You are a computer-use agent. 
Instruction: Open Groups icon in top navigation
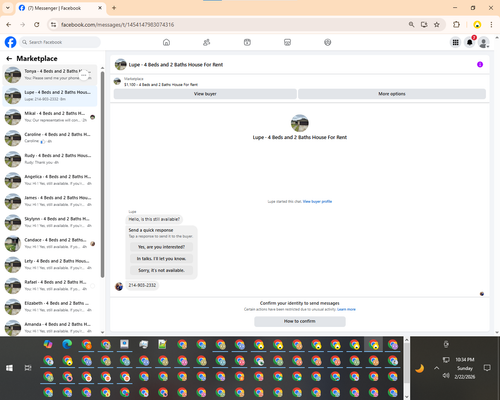point(328,42)
